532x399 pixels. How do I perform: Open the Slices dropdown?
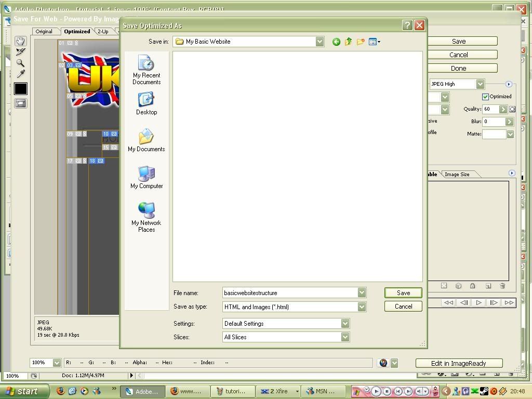point(345,337)
